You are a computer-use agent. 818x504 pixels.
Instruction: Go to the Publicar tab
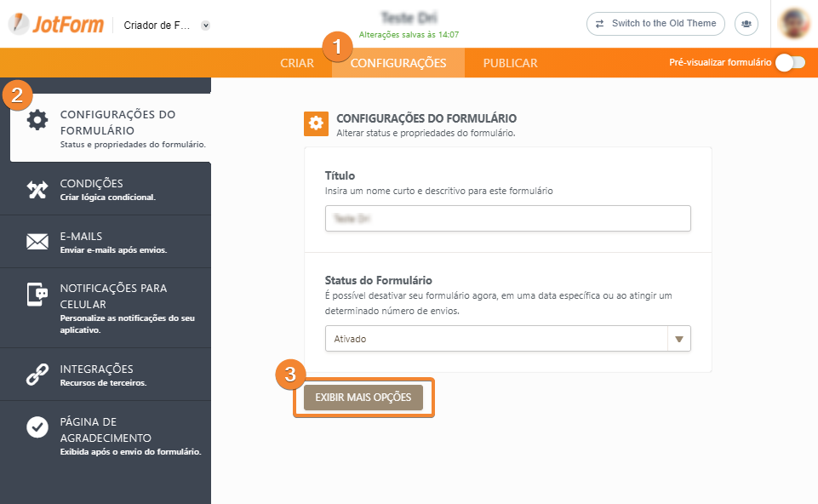point(510,63)
